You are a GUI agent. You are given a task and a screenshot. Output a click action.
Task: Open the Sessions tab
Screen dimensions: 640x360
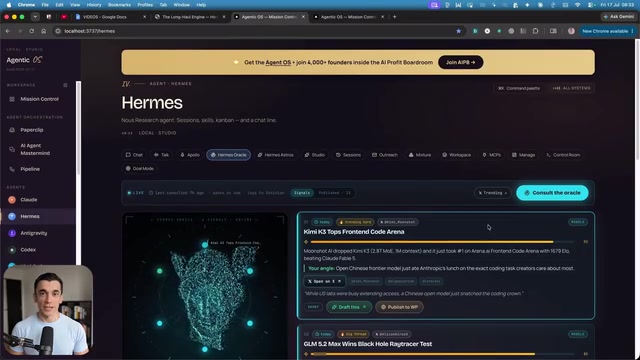tap(348, 155)
